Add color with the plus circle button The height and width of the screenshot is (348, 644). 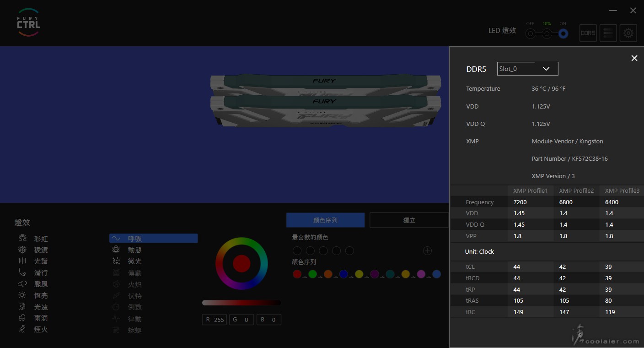[x=427, y=250]
